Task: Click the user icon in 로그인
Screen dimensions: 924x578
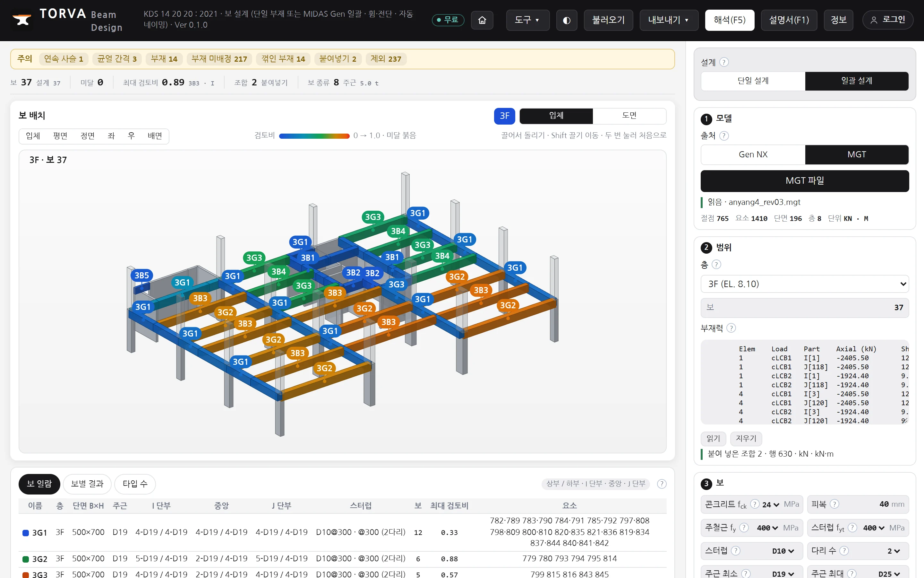Action: click(x=874, y=20)
